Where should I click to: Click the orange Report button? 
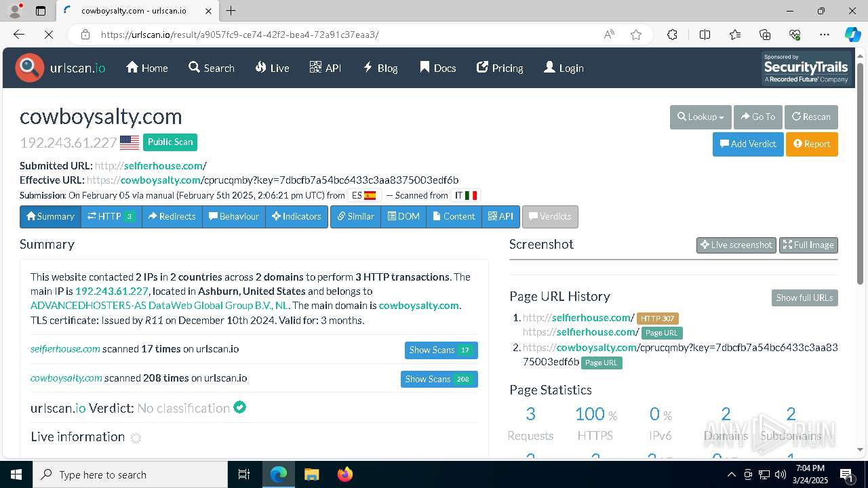(x=812, y=144)
